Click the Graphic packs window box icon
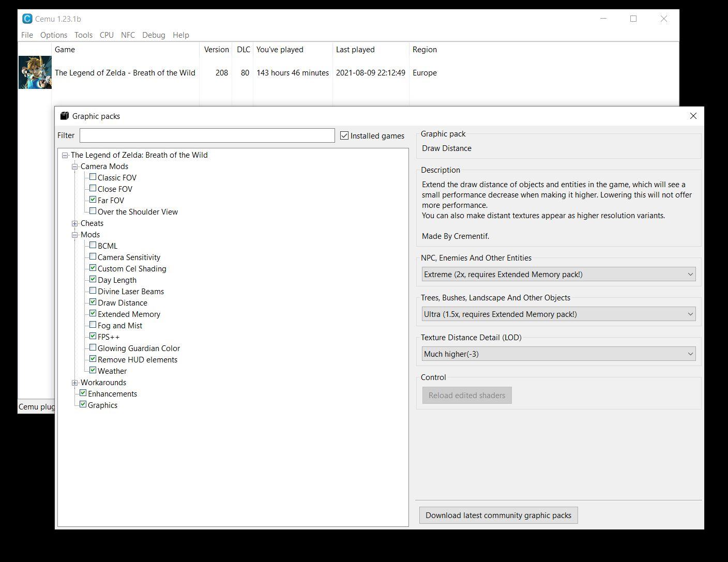The height and width of the screenshot is (562, 728). (x=64, y=116)
